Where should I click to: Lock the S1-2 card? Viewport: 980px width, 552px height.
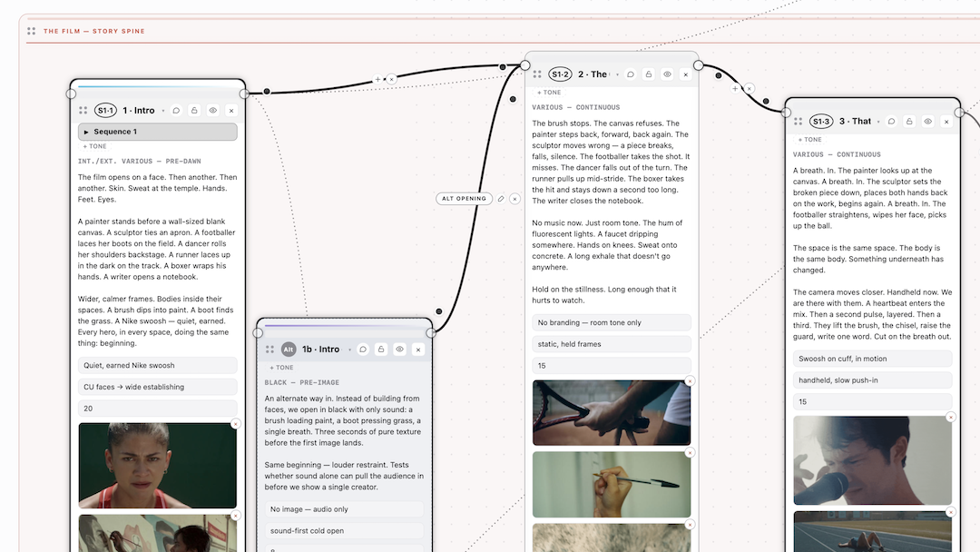tap(649, 74)
